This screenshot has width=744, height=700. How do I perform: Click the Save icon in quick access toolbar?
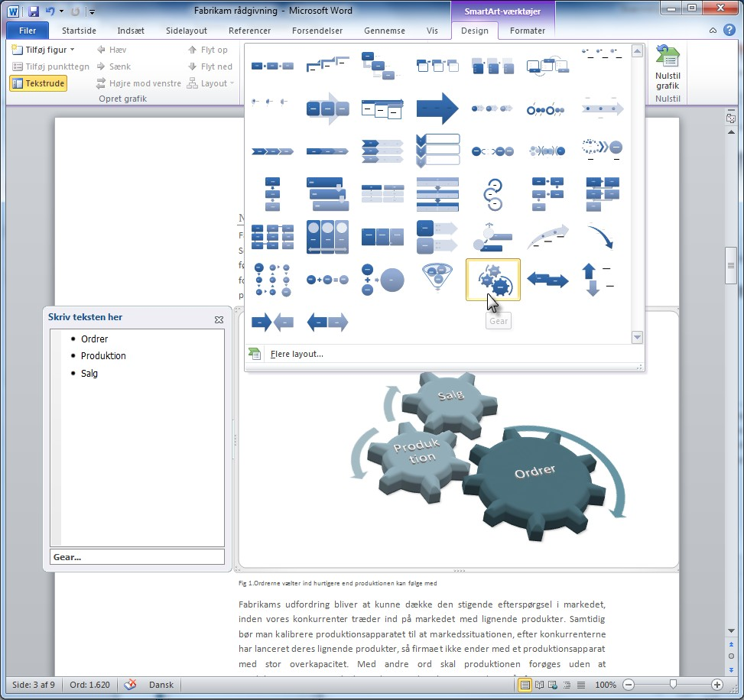pyautogui.click(x=33, y=11)
